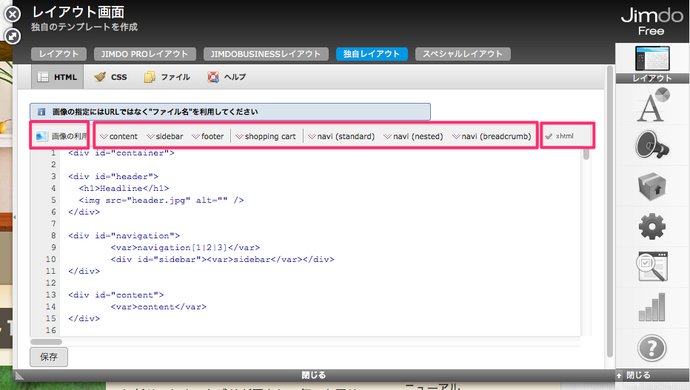Click the HTML page icon
This screenshot has width=690, height=390.
(x=43, y=77)
